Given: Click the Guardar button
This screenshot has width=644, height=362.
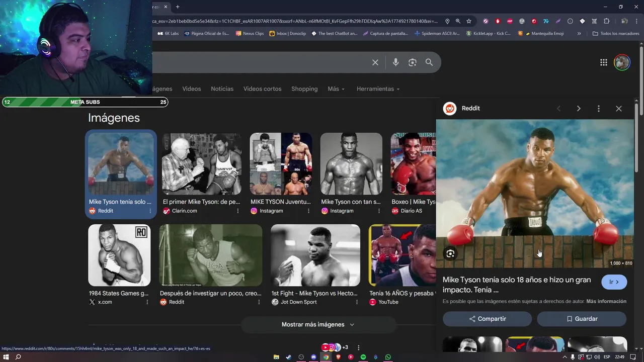Looking at the screenshot, I should pos(582,319).
